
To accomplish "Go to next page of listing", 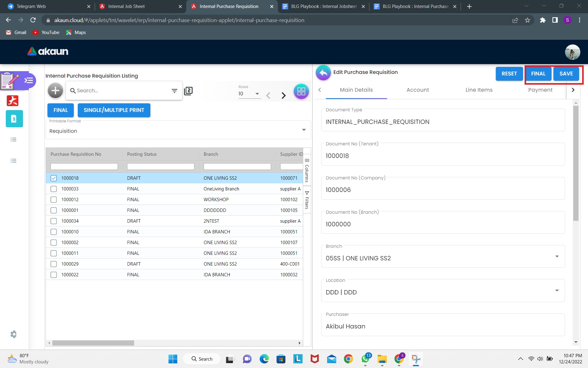I will coord(284,95).
